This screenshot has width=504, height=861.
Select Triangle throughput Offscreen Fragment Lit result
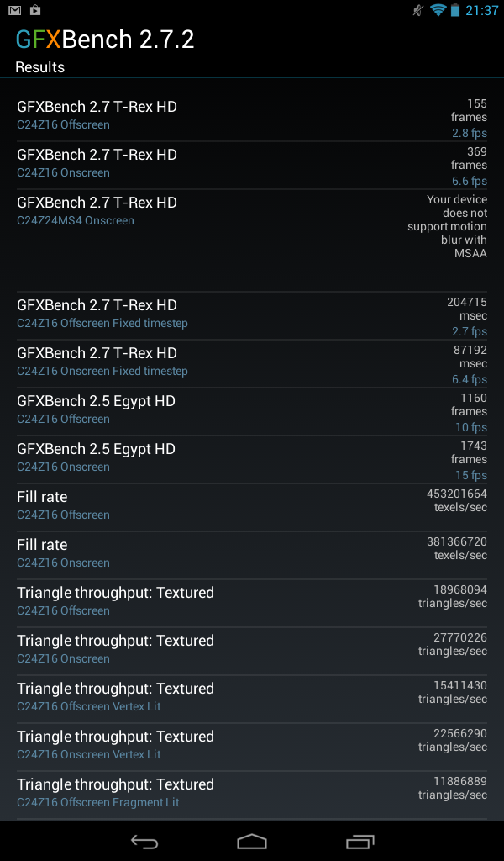[x=252, y=795]
